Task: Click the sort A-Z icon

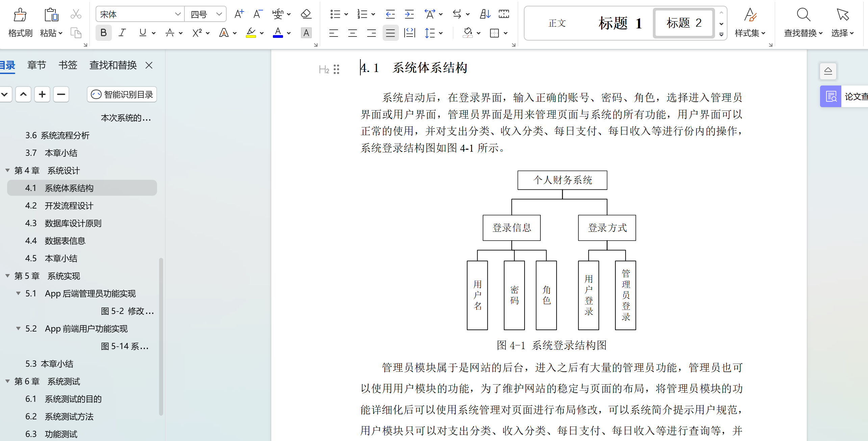Action: pos(485,14)
